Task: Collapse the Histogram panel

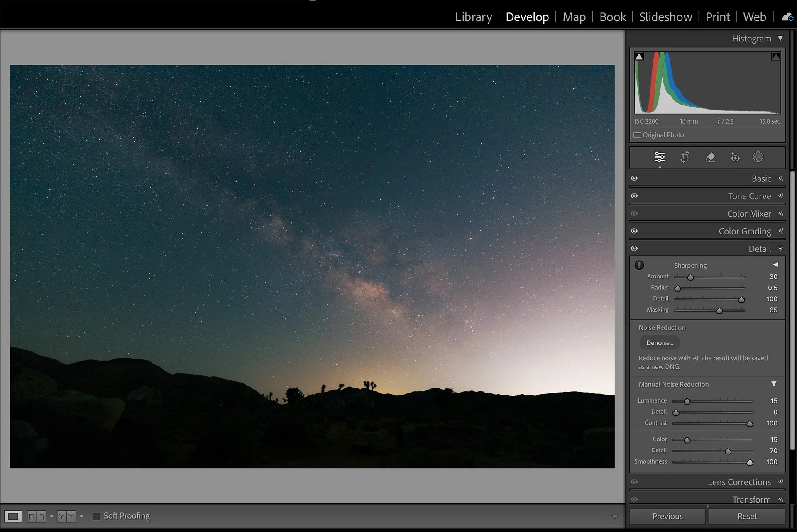Action: pos(780,39)
